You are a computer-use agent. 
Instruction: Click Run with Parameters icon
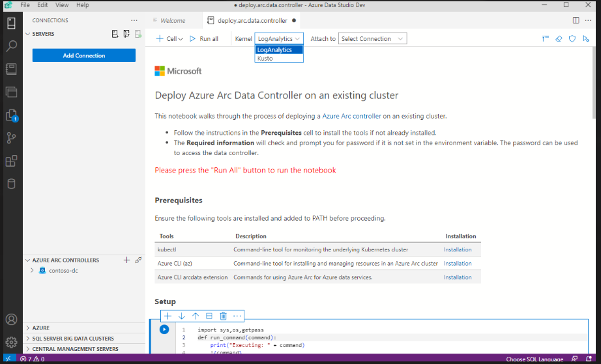tap(585, 38)
